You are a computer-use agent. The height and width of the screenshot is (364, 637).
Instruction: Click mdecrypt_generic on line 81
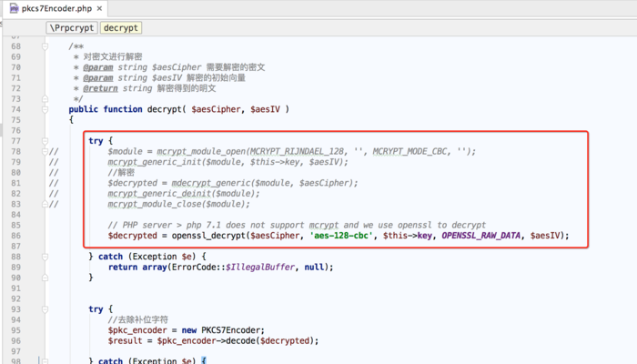coord(211,183)
